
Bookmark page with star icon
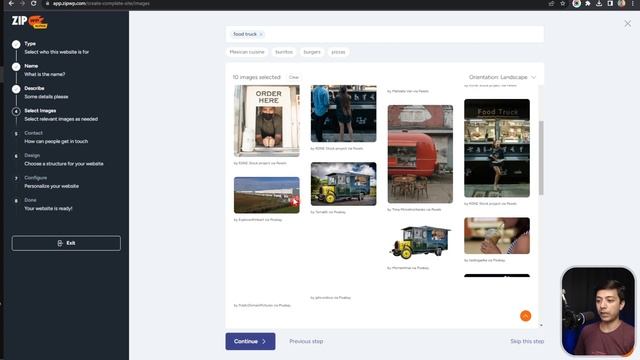(x=563, y=3)
